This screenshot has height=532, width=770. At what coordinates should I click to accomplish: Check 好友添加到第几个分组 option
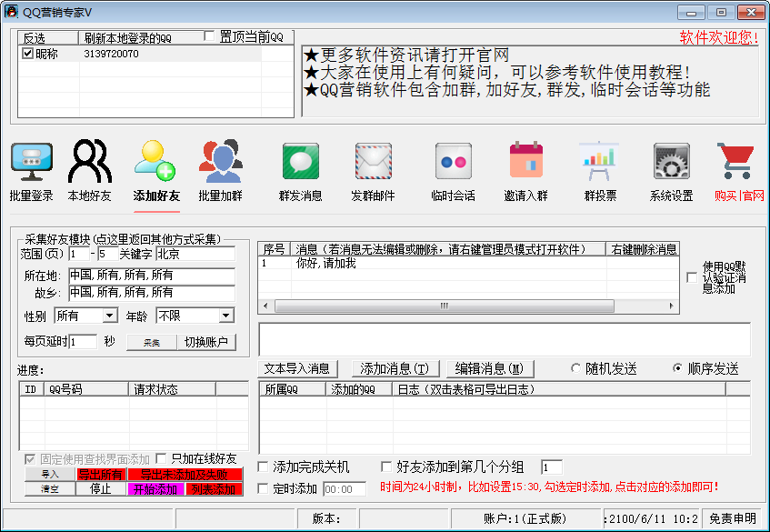(x=386, y=467)
